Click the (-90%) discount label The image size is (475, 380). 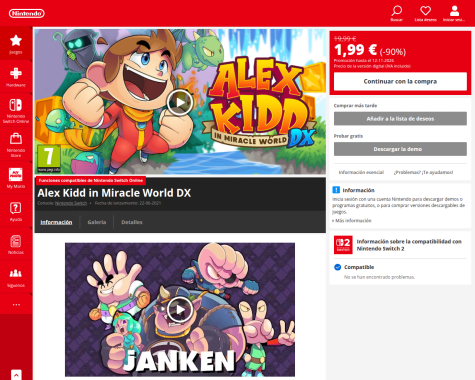[x=393, y=52]
